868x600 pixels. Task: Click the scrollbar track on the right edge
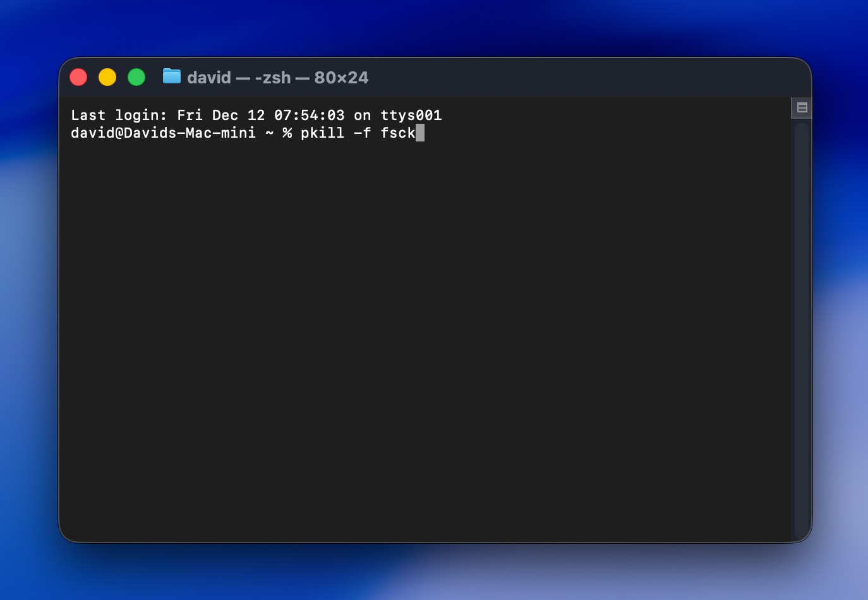coord(801,316)
